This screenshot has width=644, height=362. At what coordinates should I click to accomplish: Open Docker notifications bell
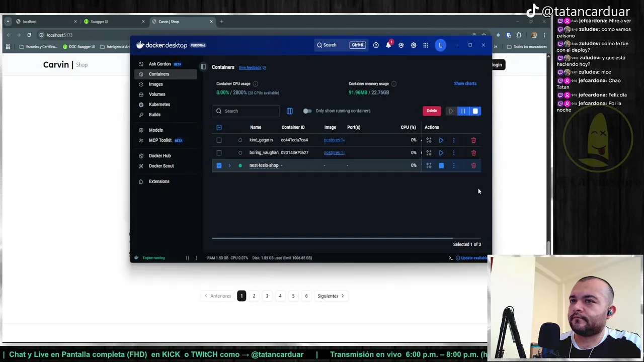(x=388, y=45)
